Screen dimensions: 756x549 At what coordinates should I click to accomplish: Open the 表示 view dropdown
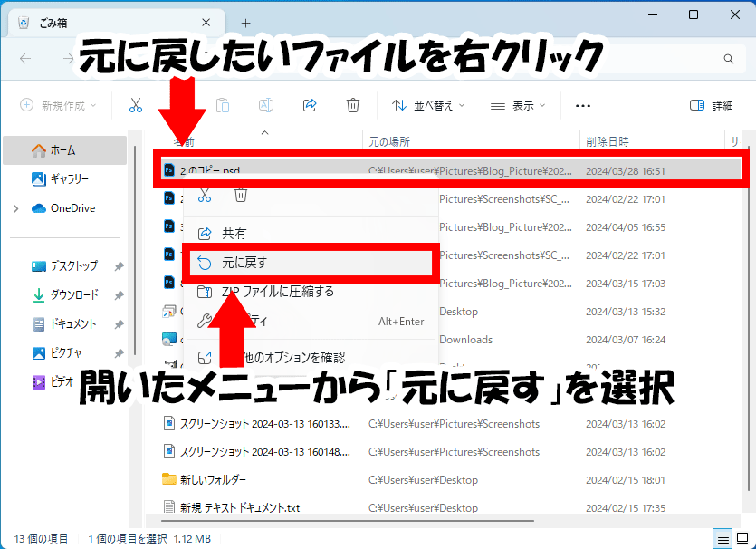(x=518, y=105)
